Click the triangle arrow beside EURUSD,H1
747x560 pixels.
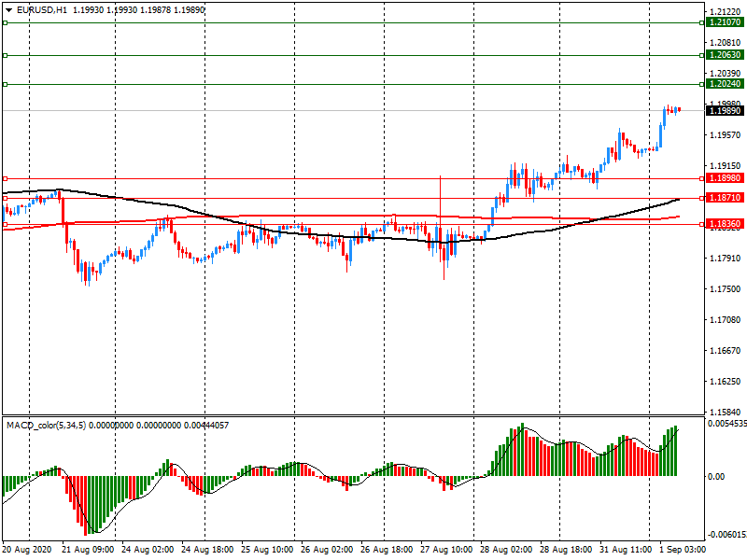coord(8,10)
